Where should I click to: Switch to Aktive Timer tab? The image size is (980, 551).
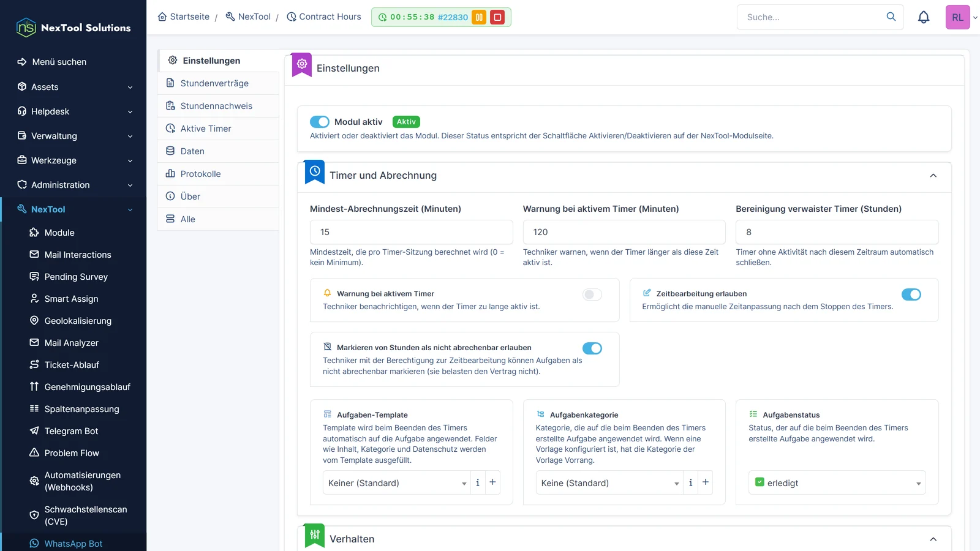[x=218, y=129]
